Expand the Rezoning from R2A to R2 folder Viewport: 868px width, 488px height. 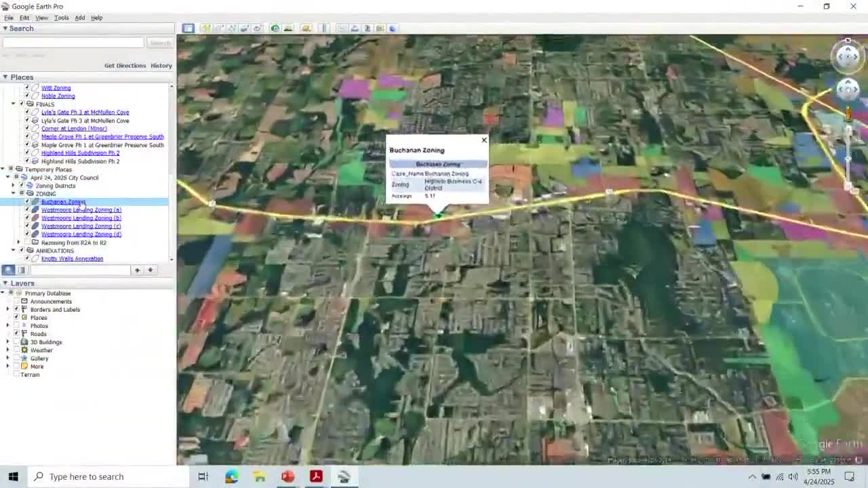point(18,243)
